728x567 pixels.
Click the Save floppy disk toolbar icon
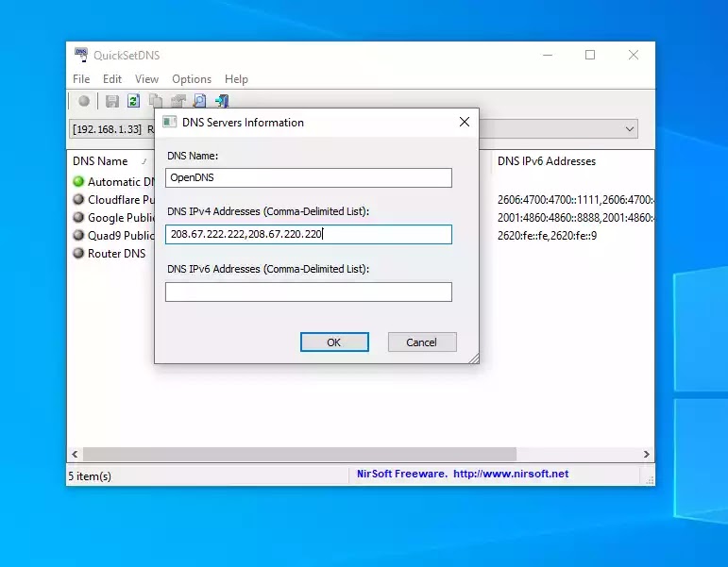click(112, 101)
